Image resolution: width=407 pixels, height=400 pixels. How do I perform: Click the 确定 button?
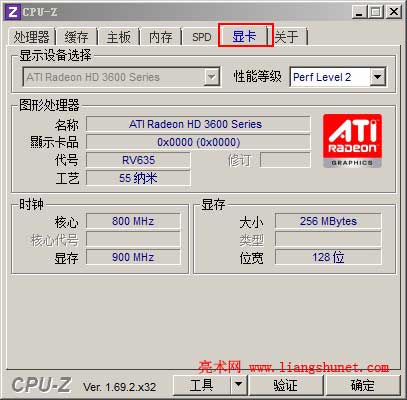(362, 385)
